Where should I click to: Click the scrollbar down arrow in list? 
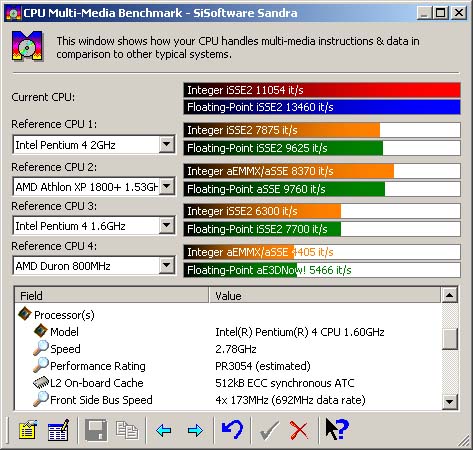coord(449,402)
